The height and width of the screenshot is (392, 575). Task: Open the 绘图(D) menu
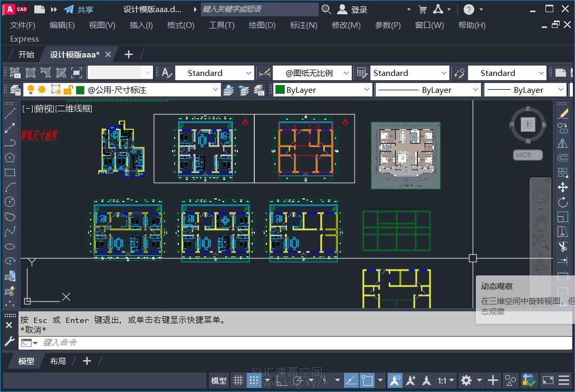(x=262, y=25)
